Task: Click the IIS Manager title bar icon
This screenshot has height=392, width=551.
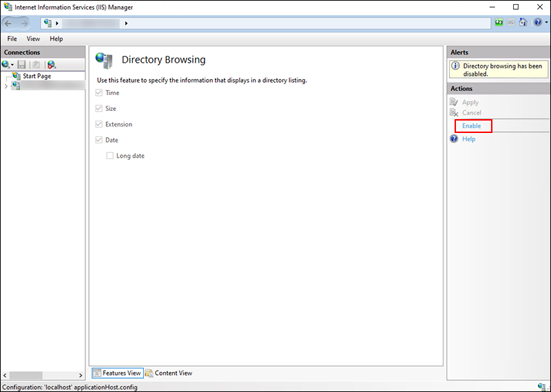Action: [x=8, y=7]
